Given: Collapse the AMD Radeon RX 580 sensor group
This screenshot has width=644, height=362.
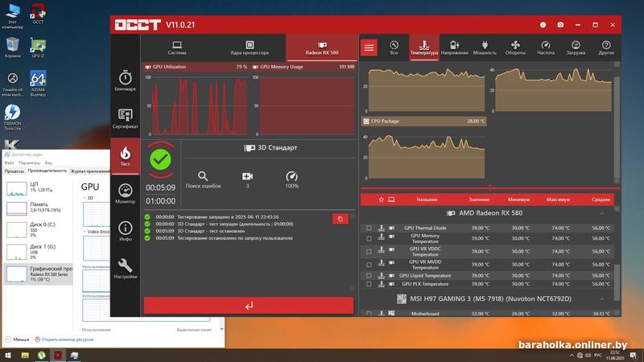Looking at the screenshot, I should [601, 213].
